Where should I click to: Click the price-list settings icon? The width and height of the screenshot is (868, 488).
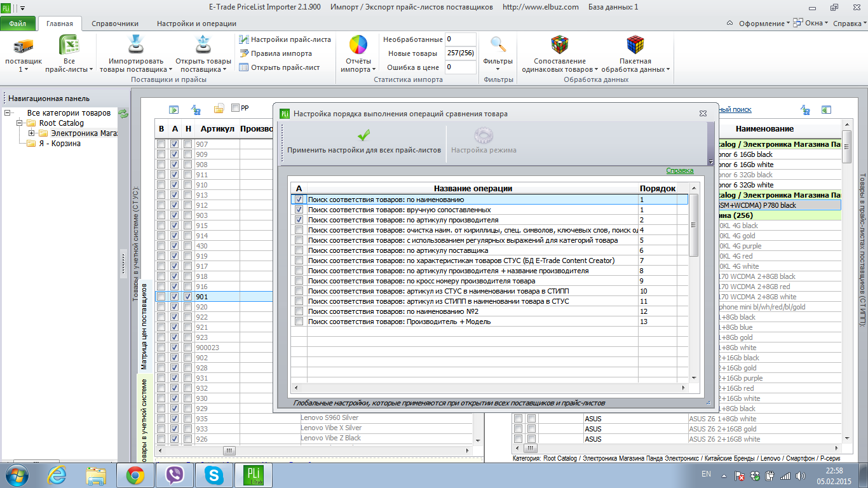pos(243,39)
